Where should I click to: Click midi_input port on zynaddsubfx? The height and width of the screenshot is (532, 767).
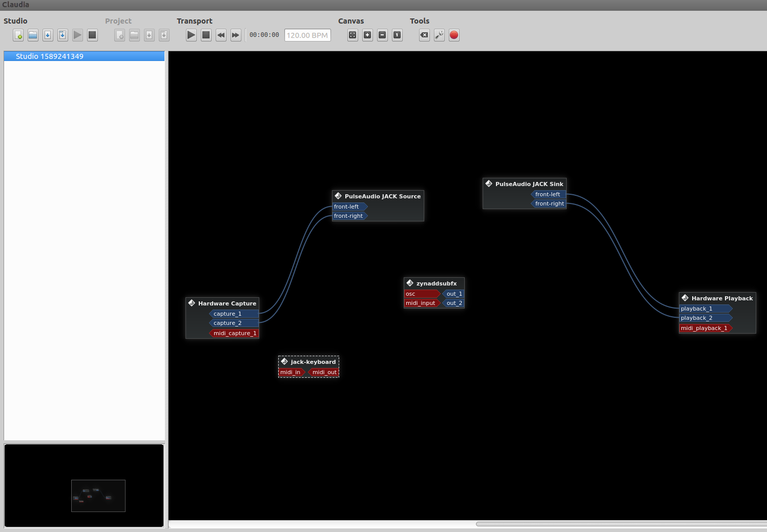422,303
